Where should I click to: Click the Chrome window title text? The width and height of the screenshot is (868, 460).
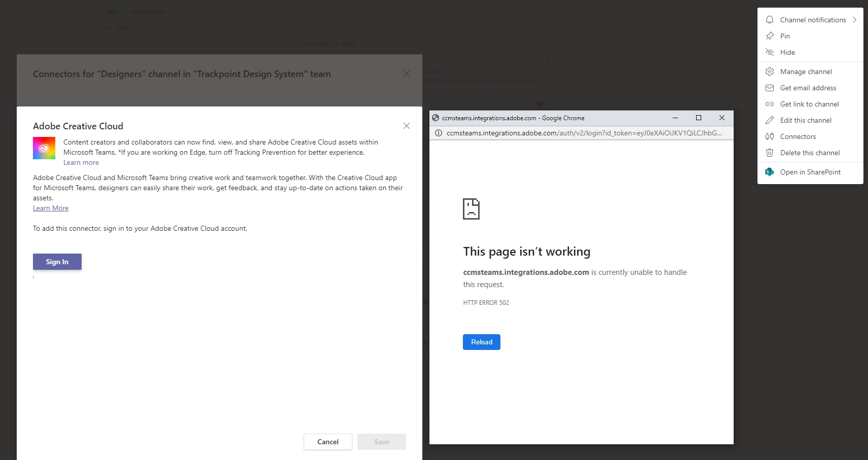(x=513, y=118)
